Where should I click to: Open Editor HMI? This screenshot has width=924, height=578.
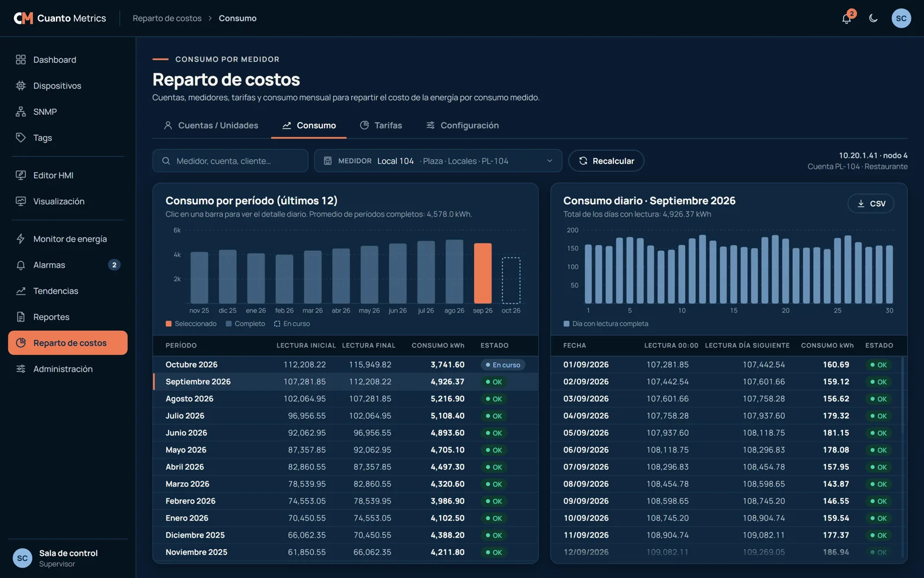68,175
